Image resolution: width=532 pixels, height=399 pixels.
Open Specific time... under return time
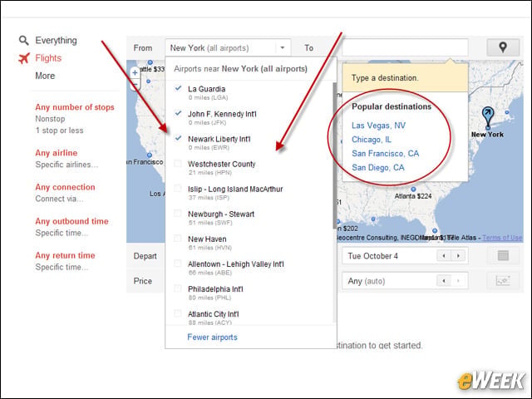pyautogui.click(x=62, y=268)
